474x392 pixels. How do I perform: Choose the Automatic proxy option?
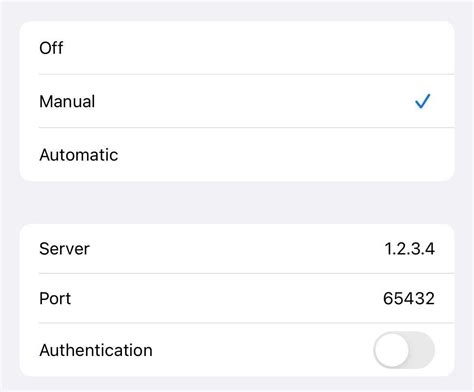237,155
